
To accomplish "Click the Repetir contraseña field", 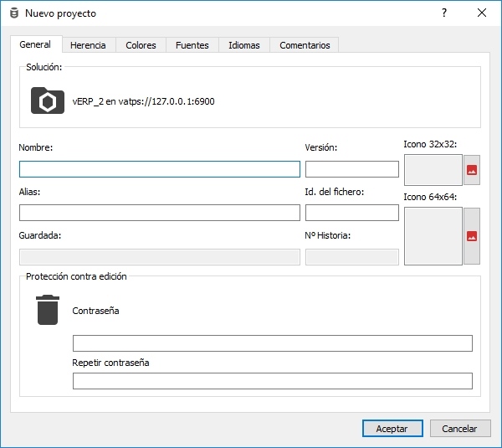I will (272, 382).
